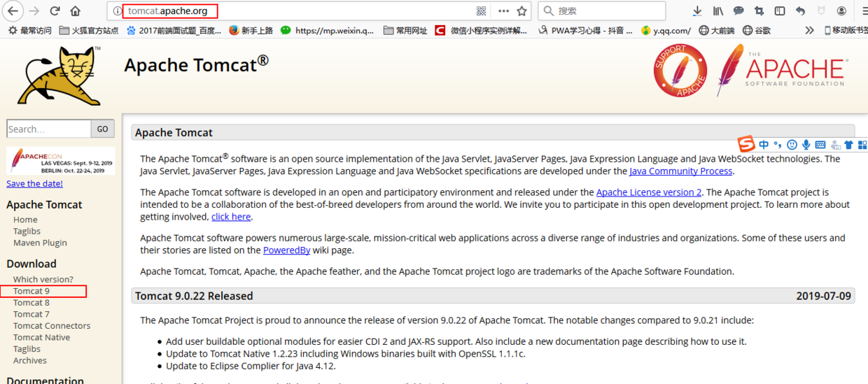Toggle Sogou Chinese input mode
Viewport: 868px width, 384px height.
pyautogui.click(x=764, y=145)
